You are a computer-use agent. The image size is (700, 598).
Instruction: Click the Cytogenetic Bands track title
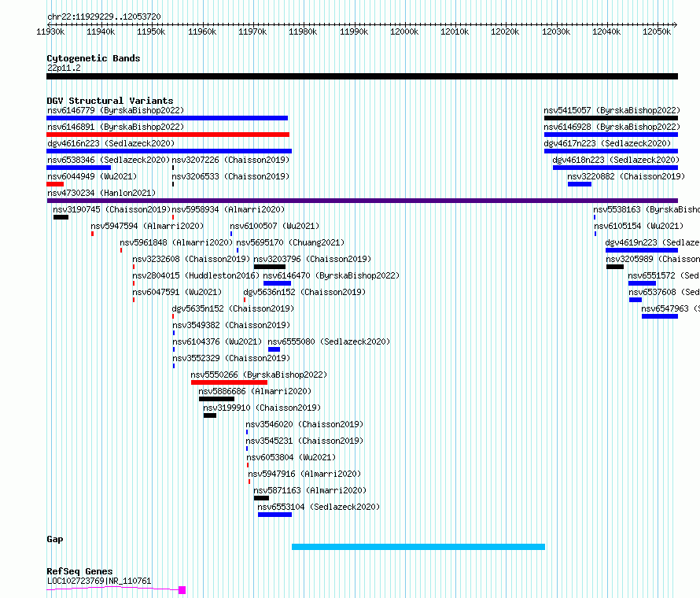[94, 58]
